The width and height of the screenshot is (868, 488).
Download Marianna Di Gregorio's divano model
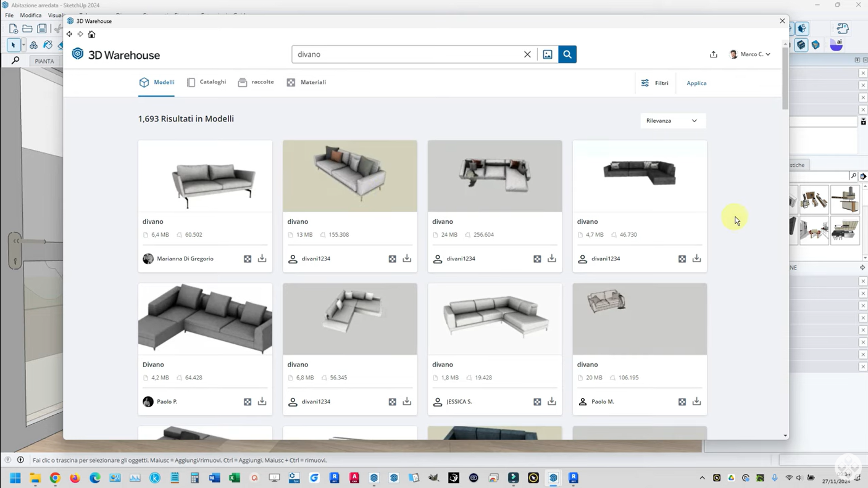coord(262,258)
